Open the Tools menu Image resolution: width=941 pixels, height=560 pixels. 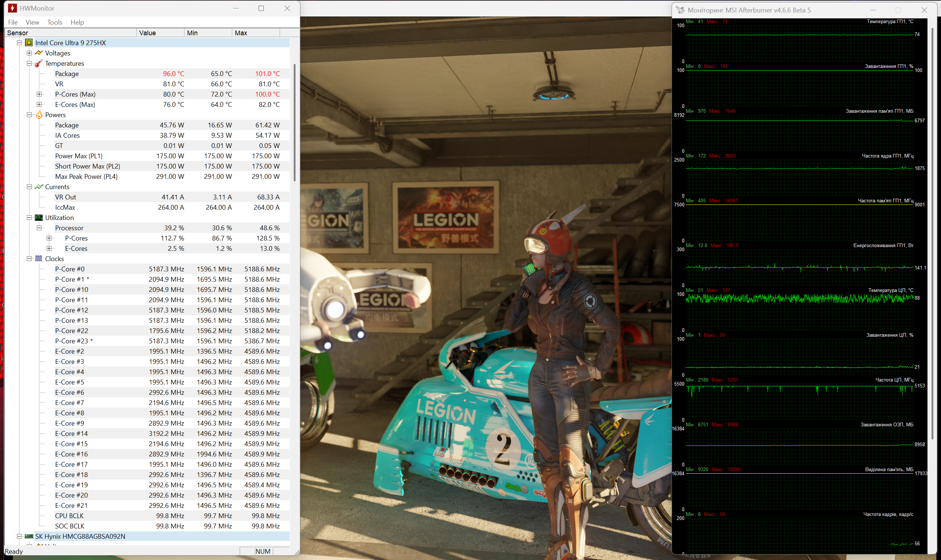coord(55,22)
